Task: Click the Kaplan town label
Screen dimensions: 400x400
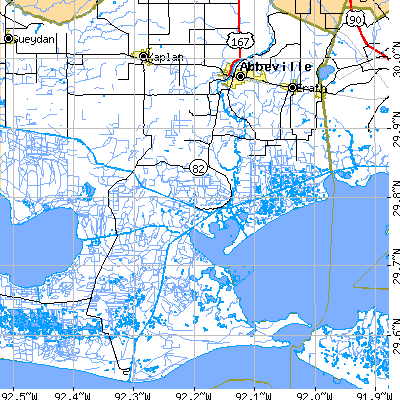Action: tap(165, 57)
